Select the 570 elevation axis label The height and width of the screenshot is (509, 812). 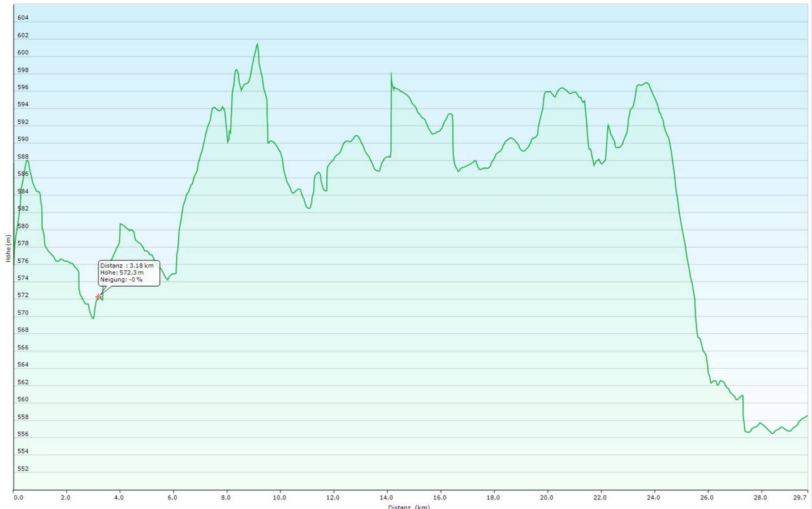tap(23, 313)
